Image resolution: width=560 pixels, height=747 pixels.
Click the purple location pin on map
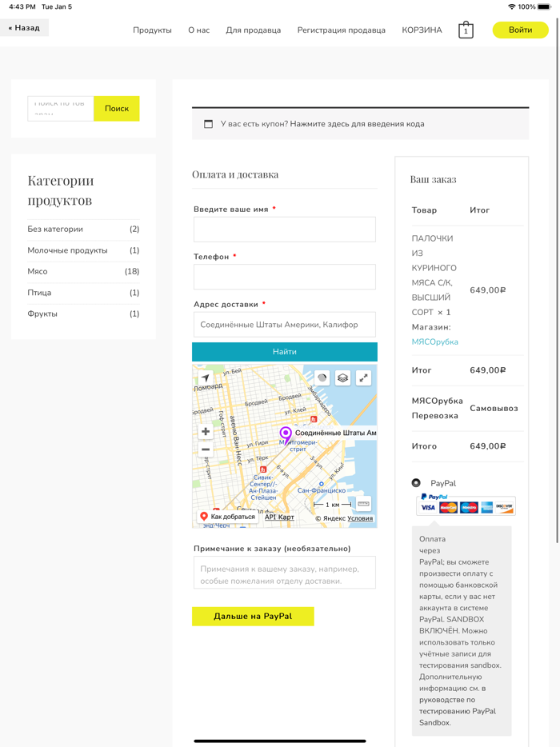coord(286,434)
